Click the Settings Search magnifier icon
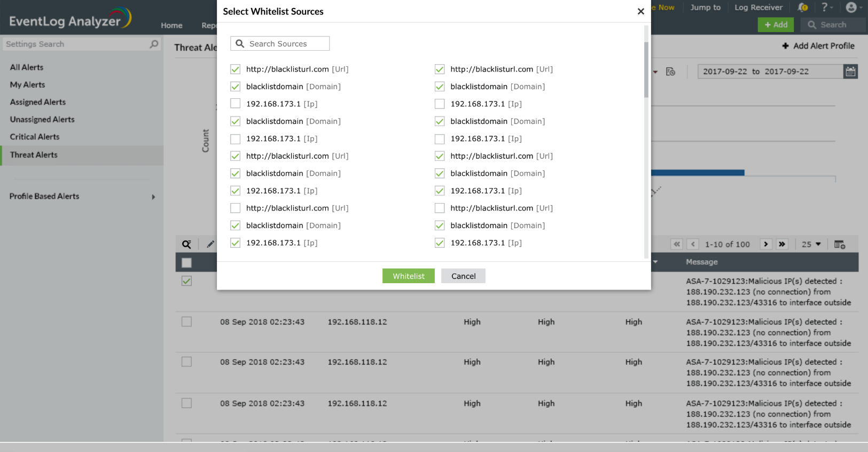This screenshot has height=452, width=868. pos(154,44)
